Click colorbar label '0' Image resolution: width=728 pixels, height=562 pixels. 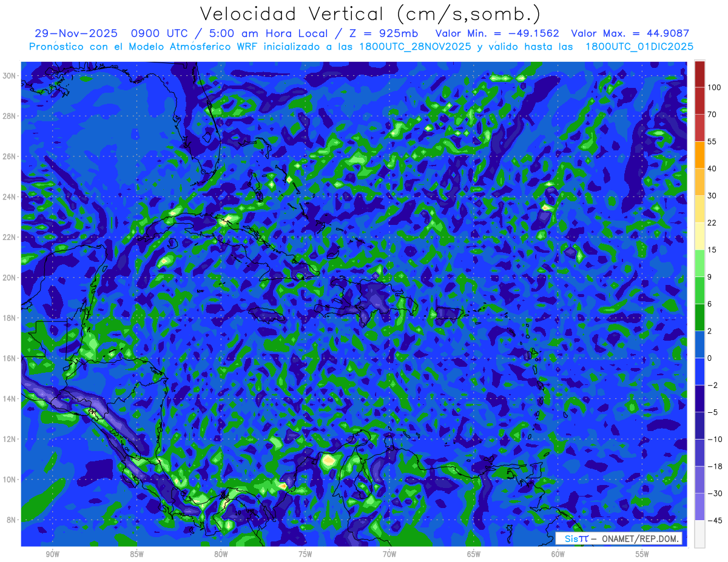tap(710, 358)
